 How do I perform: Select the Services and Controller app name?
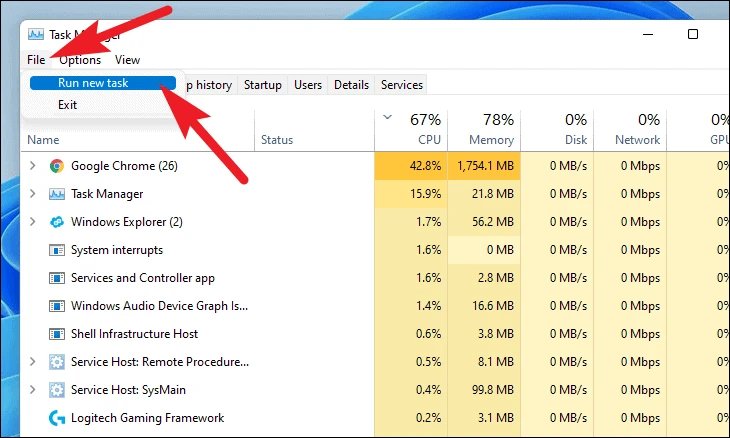pos(143,278)
